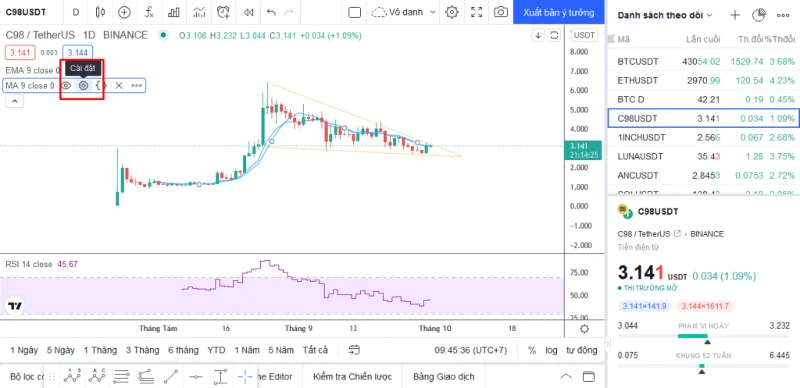Viewport: 800px width, 388px height.
Task: Open C98 / TetherUS external link icon
Action: pos(678,234)
